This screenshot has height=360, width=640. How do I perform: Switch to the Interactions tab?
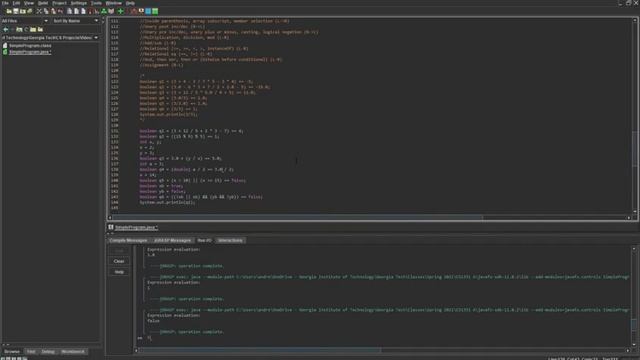(x=230, y=240)
